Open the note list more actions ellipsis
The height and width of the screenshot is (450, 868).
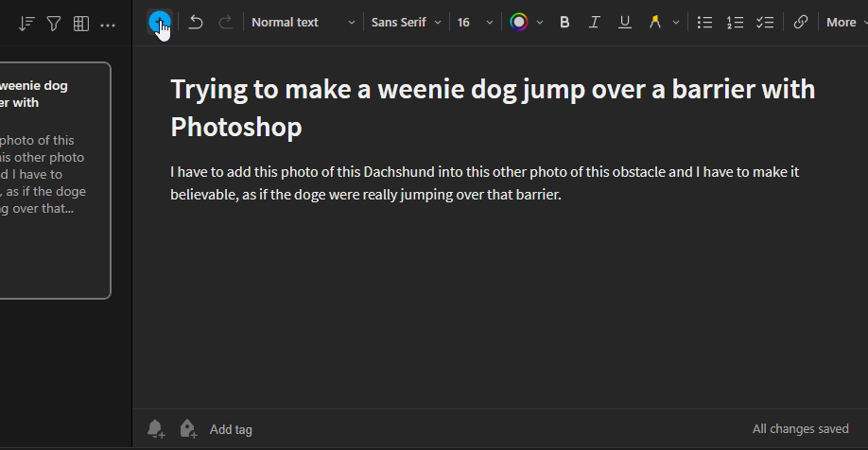[108, 25]
